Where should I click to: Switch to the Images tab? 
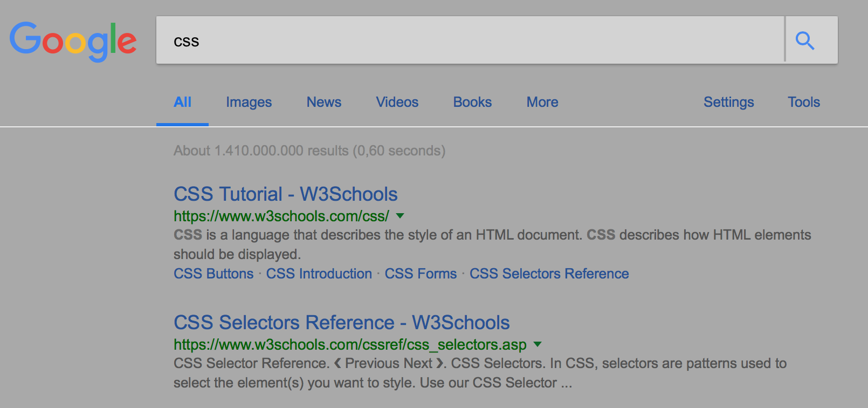point(249,102)
